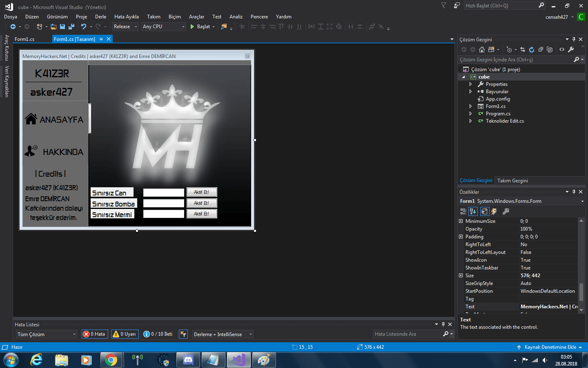Click the Find in Files toolbar icon

[x=224, y=27]
